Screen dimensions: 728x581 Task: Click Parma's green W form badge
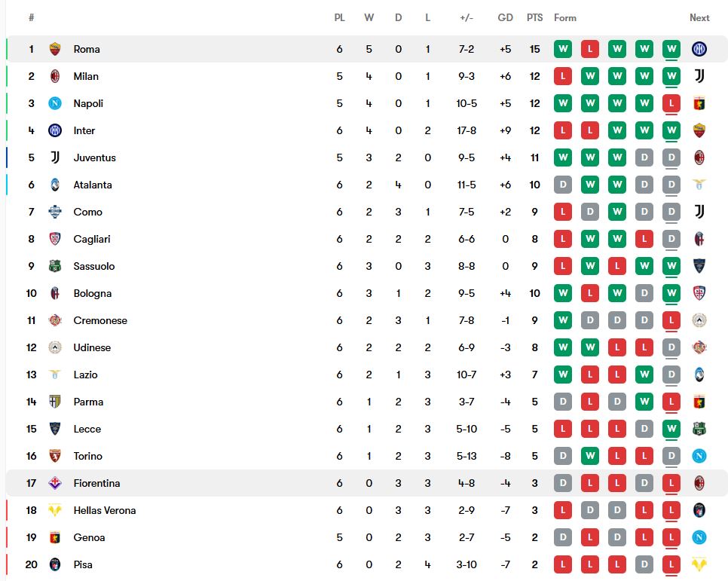tap(644, 402)
